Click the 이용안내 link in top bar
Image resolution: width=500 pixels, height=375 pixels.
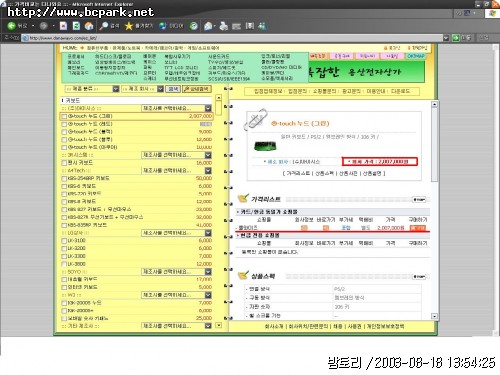(376, 91)
